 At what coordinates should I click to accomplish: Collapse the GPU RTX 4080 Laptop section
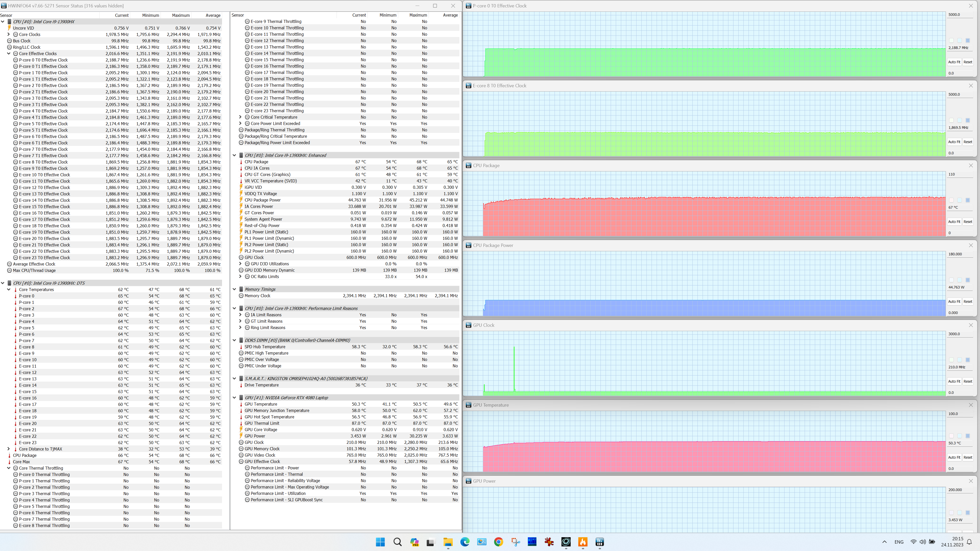tap(234, 398)
